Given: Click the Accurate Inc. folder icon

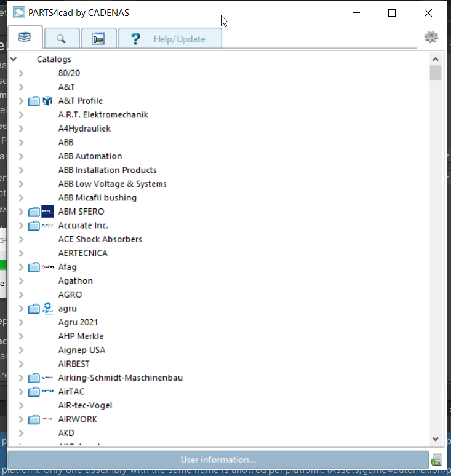Looking at the screenshot, I should click(34, 226).
